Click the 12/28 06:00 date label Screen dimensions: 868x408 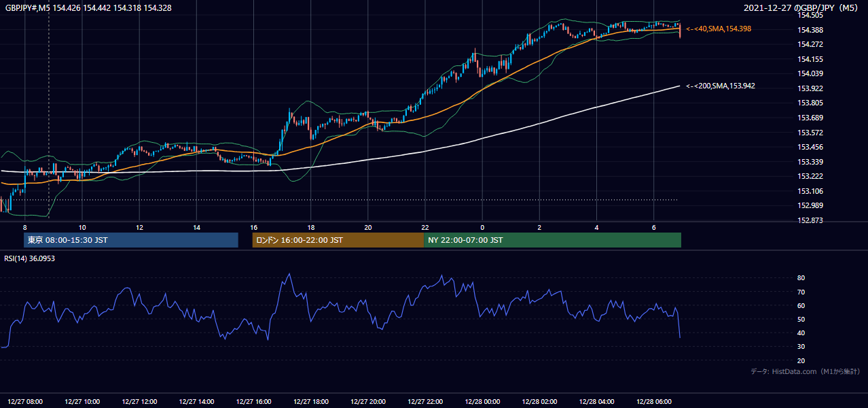654,401
